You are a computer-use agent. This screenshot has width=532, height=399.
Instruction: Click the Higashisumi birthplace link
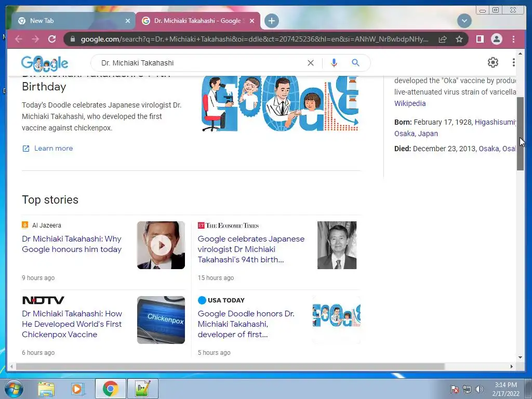(x=495, y=122)
